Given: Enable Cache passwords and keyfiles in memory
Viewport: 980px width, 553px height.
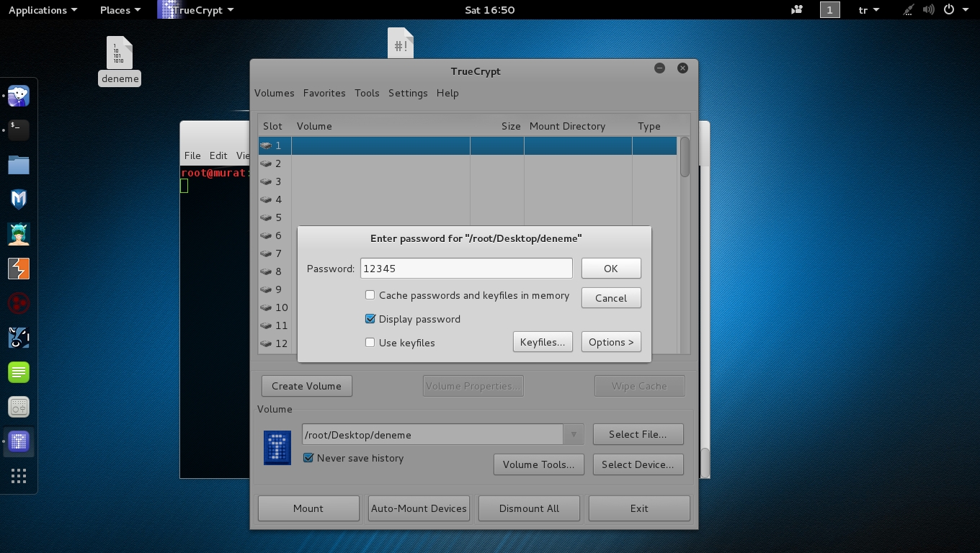Looking at the screenshot, I should pos(370,295).
